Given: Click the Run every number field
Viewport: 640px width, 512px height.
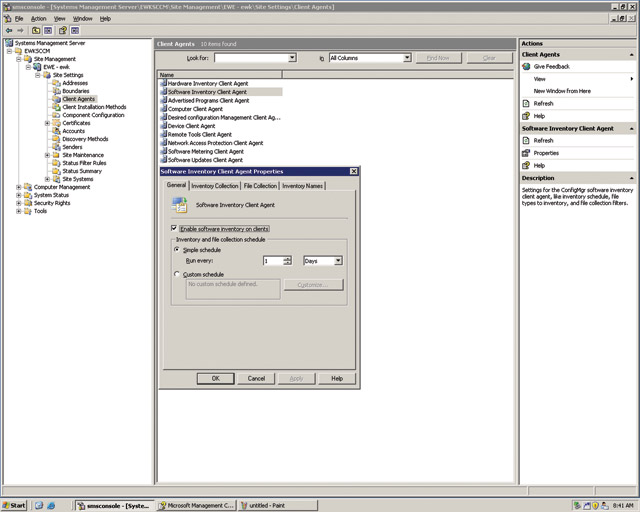Looking at the screenshot, I should click(x=273, y=260).
